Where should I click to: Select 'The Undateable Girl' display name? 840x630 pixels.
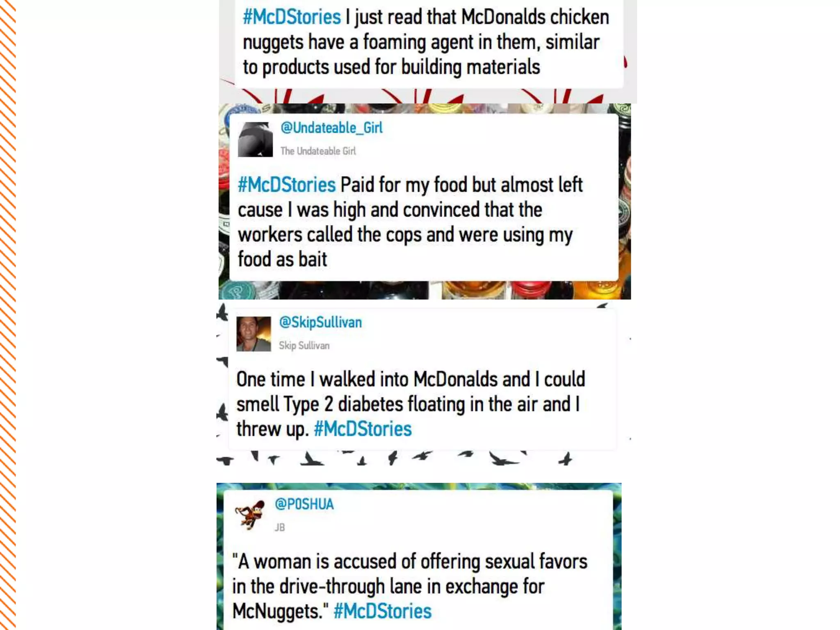click(318, 151)
